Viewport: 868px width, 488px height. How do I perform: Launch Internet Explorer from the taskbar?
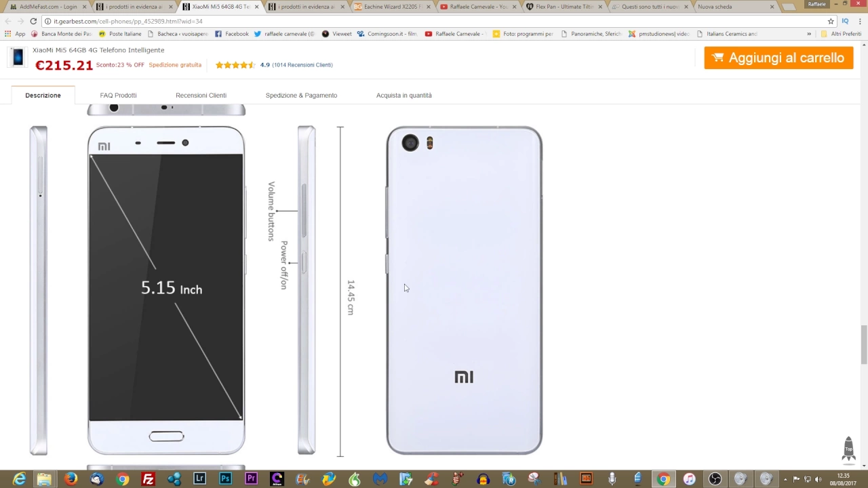(20, 479)
